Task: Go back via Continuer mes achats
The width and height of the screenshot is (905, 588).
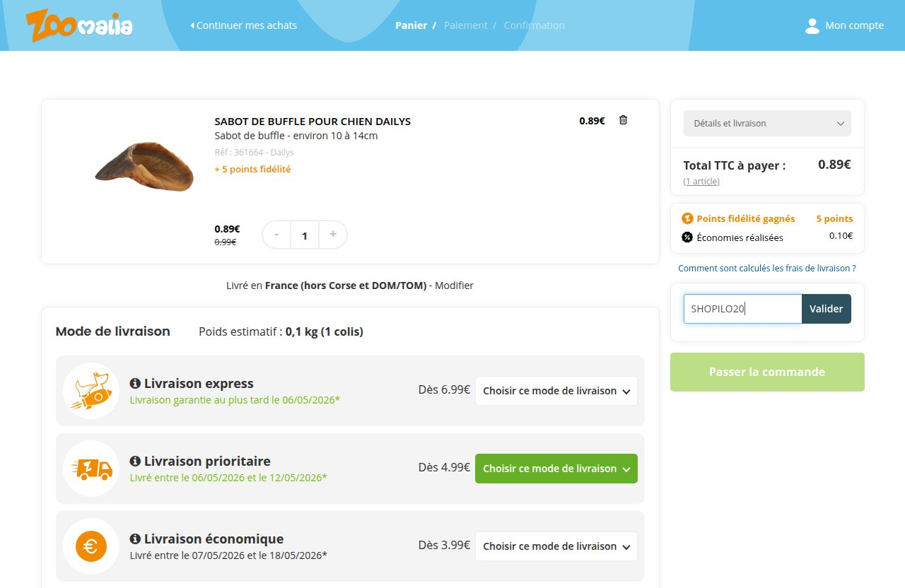Action: click(x=243, y=25)
